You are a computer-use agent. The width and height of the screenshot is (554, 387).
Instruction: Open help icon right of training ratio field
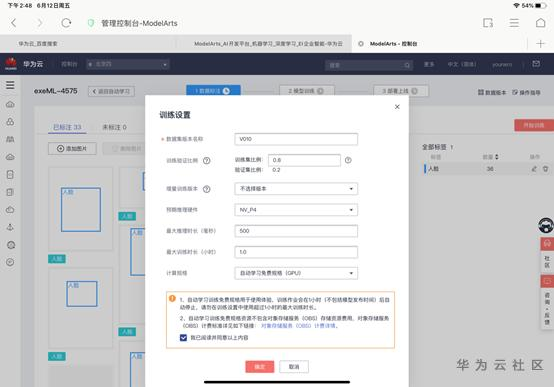coord(348,160)
